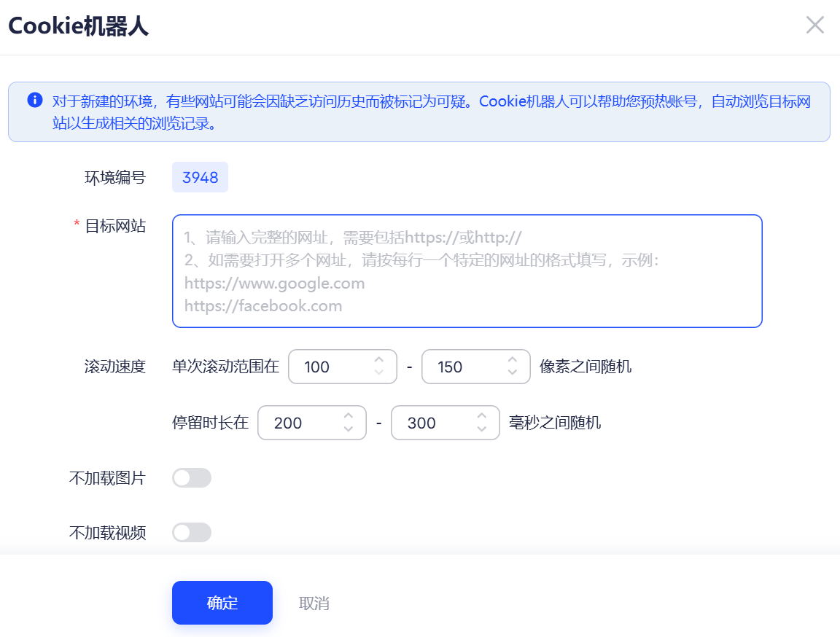Close the Cookie机器人 dialog
Image resolution: width=840 pixels, height=637 pixels.
(814, 25)
